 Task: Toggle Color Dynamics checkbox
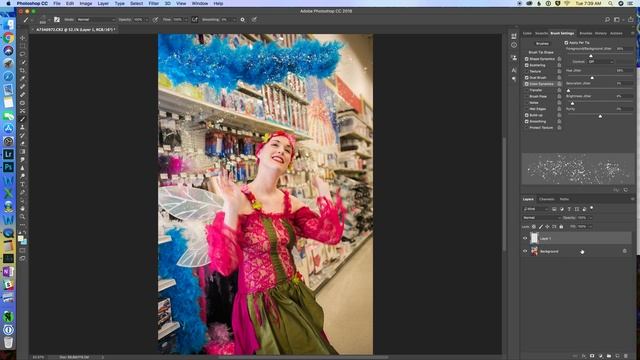527,84
